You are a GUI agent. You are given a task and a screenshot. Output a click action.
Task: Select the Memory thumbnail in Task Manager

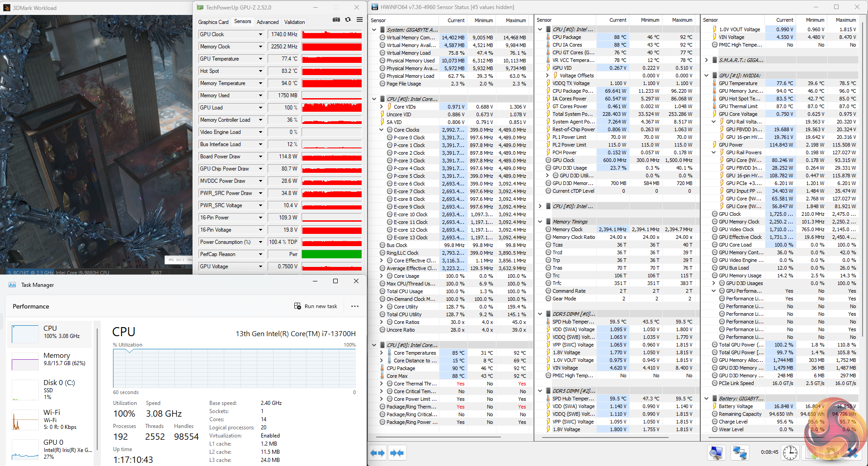(x=50, y=359)
